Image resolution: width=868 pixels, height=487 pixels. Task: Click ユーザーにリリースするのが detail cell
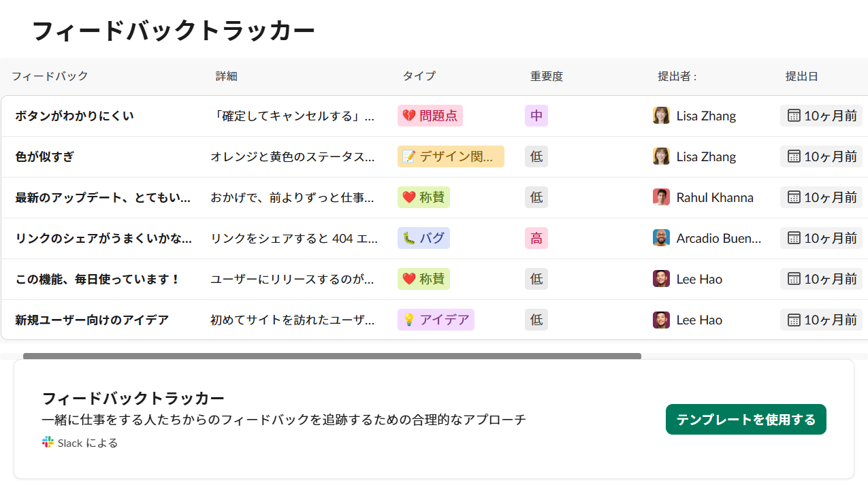pyautogui.click(x=293, y=279)
